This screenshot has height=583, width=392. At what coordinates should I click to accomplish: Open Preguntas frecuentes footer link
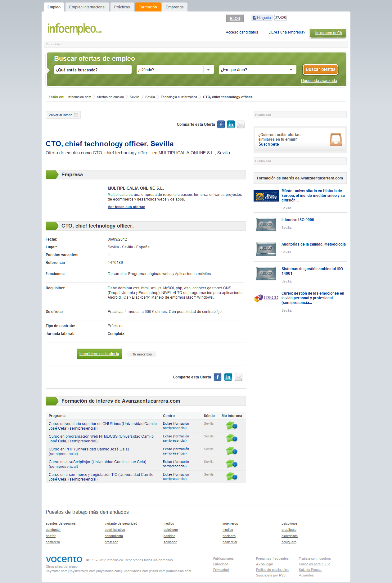point(272,559)
